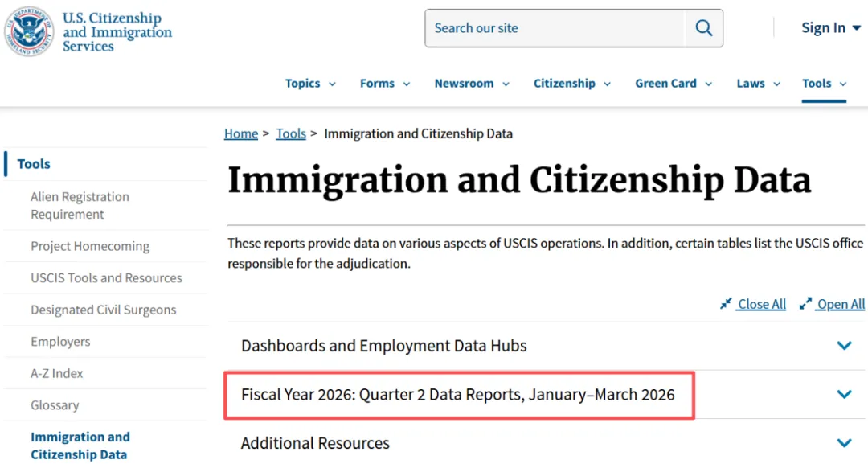Click Dashboards and Employment Data Hubs heading
Viewport: 868px width, 464px height.
[383, 346]
